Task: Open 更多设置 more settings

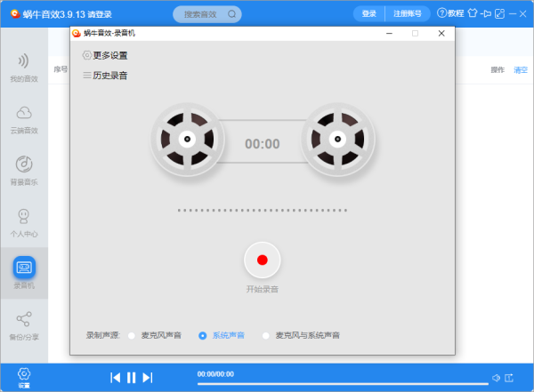Action: [105, 55]
